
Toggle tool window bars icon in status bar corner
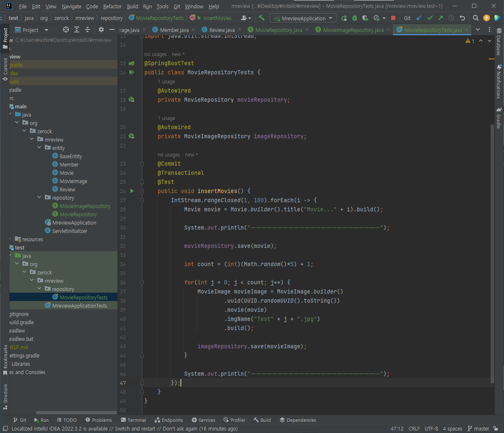pyautogui.click(x=5, y=428)
